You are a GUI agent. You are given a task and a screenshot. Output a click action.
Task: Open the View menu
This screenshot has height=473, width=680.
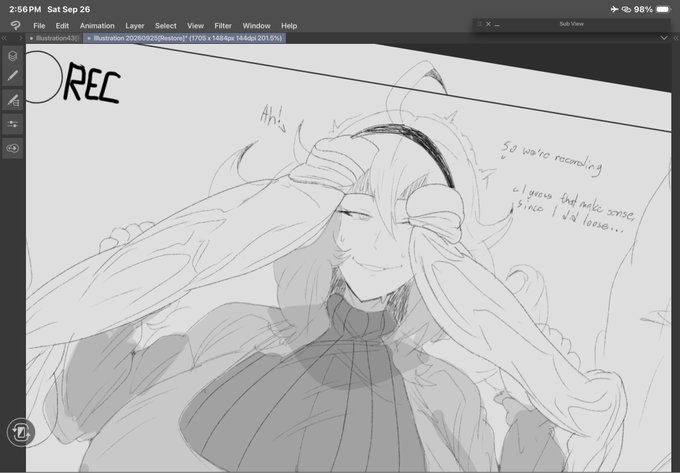195,26
